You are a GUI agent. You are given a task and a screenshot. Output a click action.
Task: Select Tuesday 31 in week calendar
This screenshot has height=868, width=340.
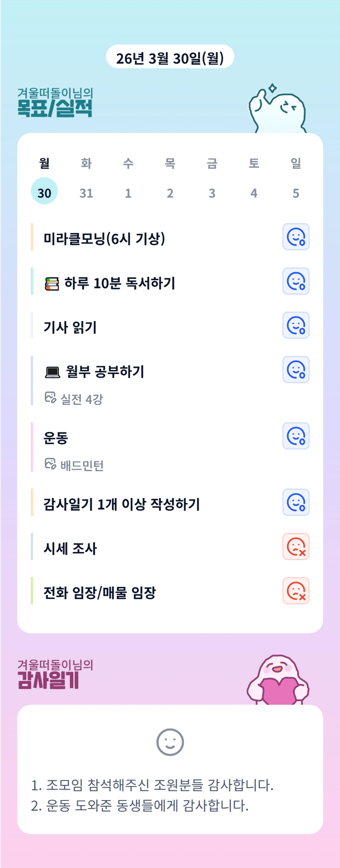[x=86, y=193]
